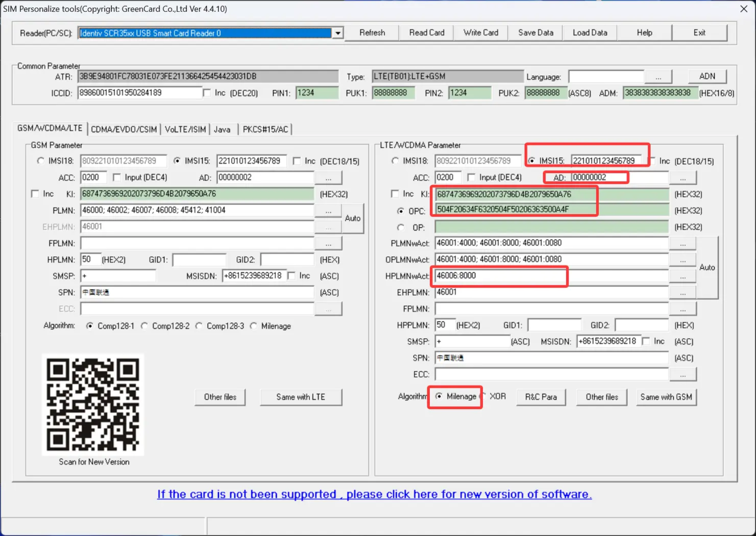This screenshot has width=756, height=536.
Task: Click the Refresh button
Action: (372, 33)
